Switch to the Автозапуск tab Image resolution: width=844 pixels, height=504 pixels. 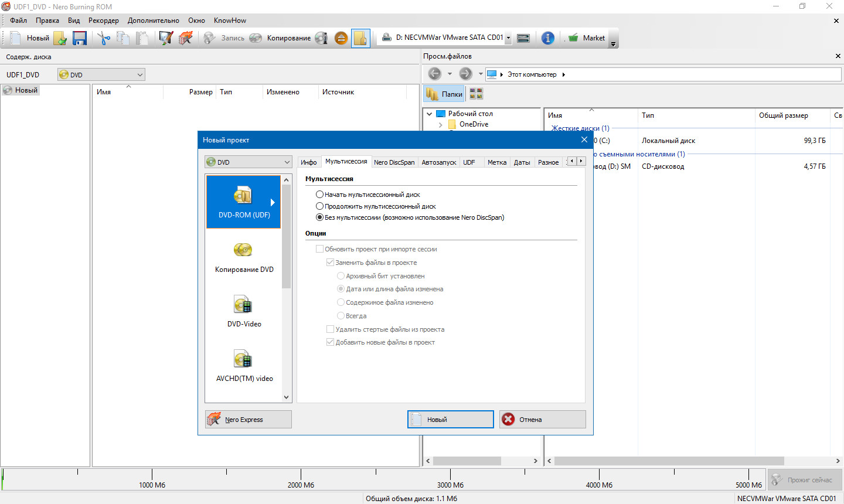(439, 162)
